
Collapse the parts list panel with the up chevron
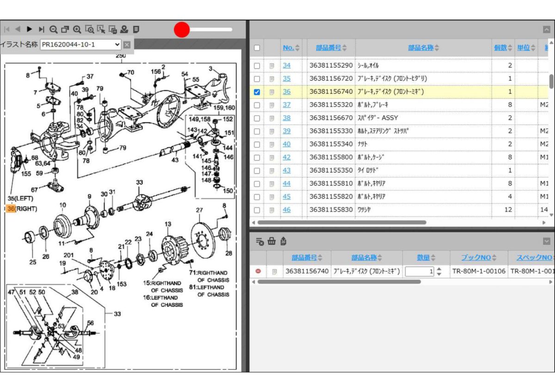(x=547, y=29)
